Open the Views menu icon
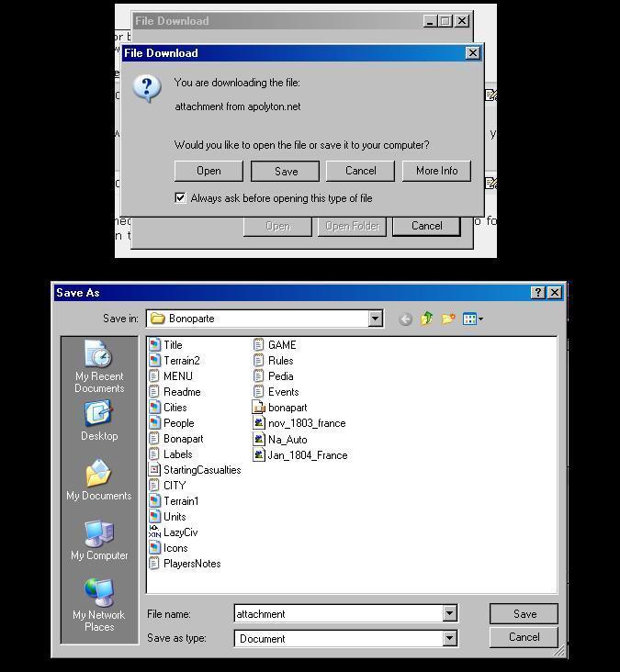The image size is (620, 672). (473, 319)
